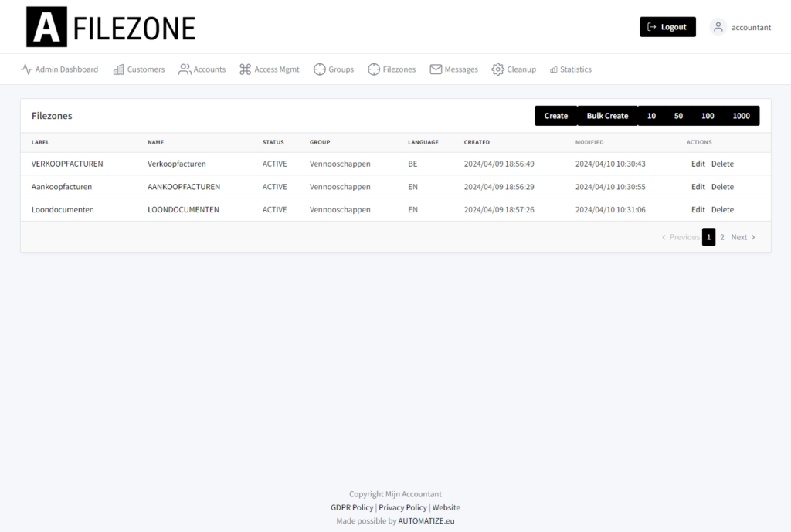Open the Website footer link
791x532 pixels.
pos(446,507)
